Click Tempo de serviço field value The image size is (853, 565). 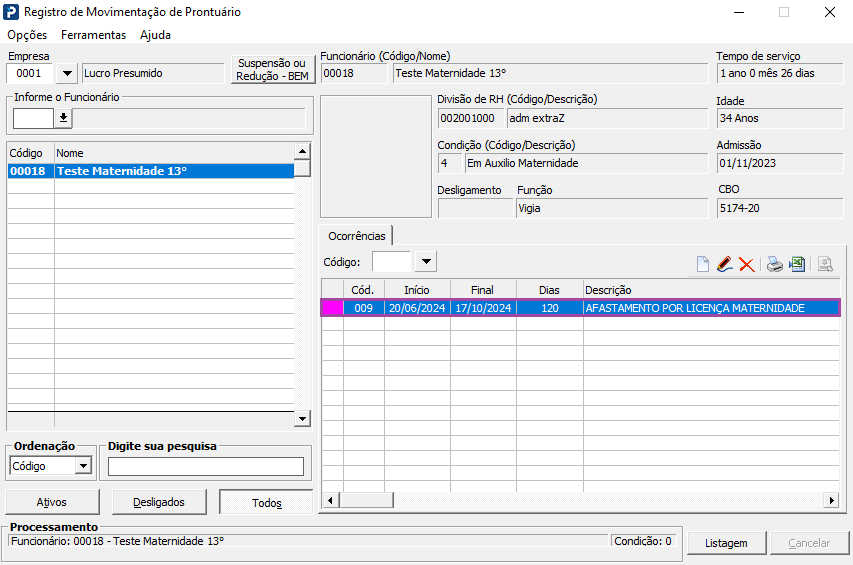tap(780, 73)
